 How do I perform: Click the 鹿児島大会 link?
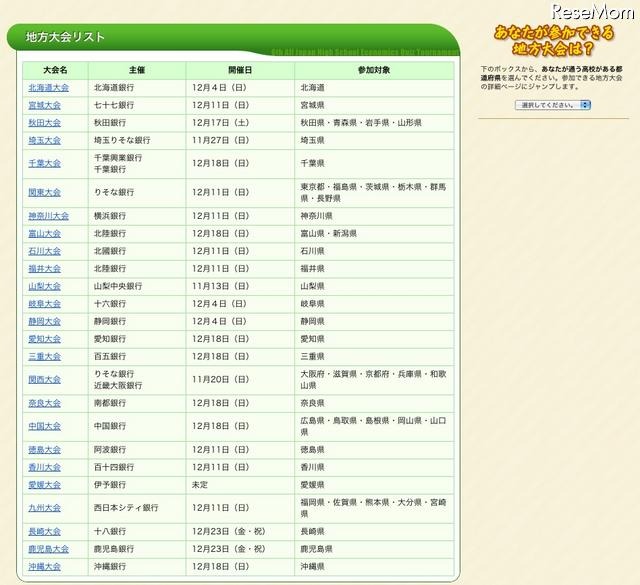(48, 549)
